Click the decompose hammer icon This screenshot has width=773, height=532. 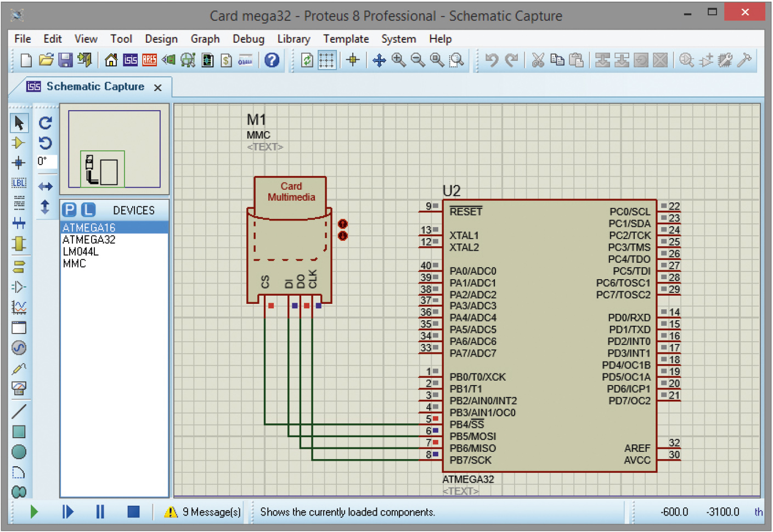click(744, 60)
